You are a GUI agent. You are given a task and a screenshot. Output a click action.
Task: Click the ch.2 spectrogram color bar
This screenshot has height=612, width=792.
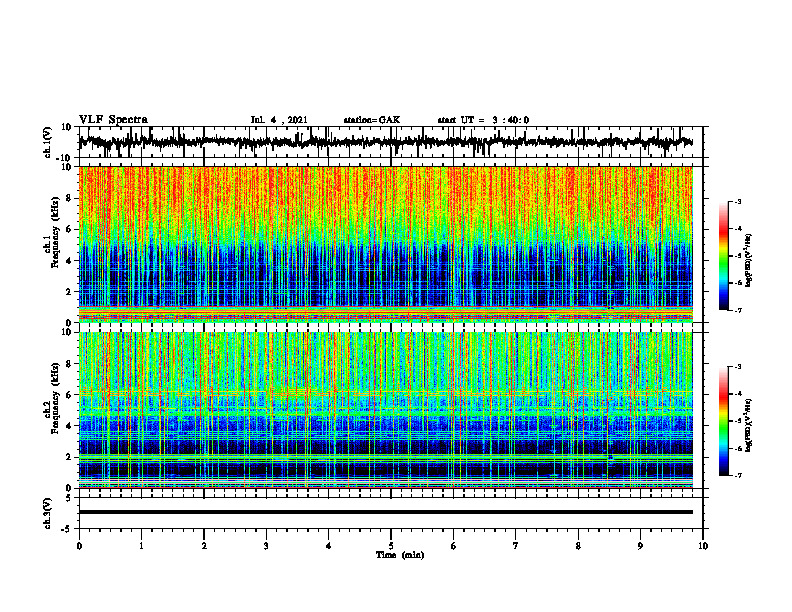pos(723,421)
